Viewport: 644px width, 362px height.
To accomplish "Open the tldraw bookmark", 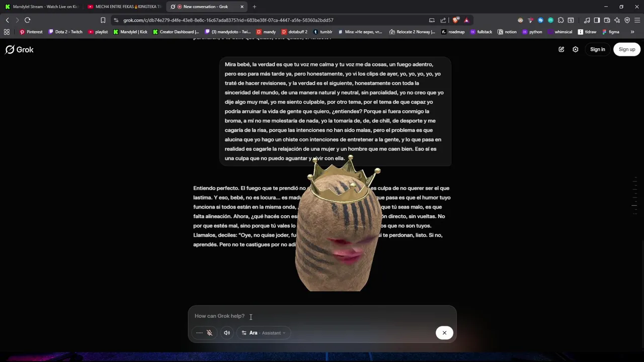I will (x=587, y=32).
